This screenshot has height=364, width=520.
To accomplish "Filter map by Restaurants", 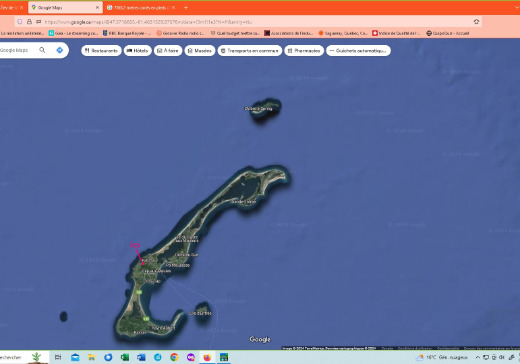I will (x=101, y=51).
